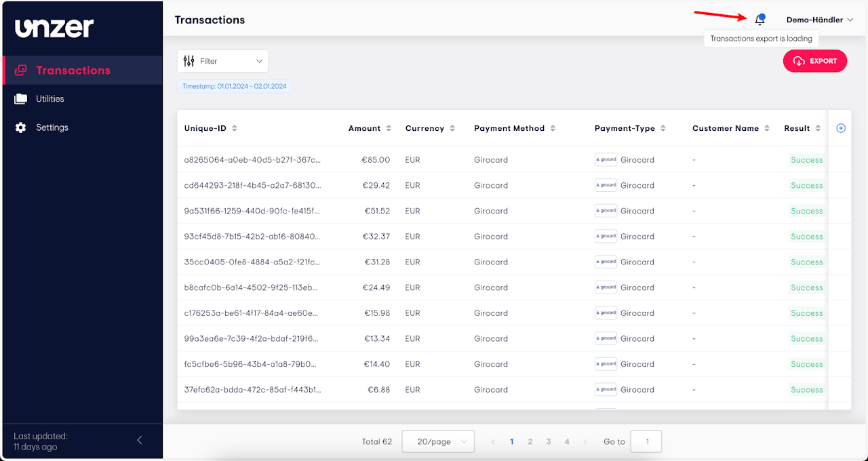
Task: Click the add column plus icon
Action: (x=841, y=128)
